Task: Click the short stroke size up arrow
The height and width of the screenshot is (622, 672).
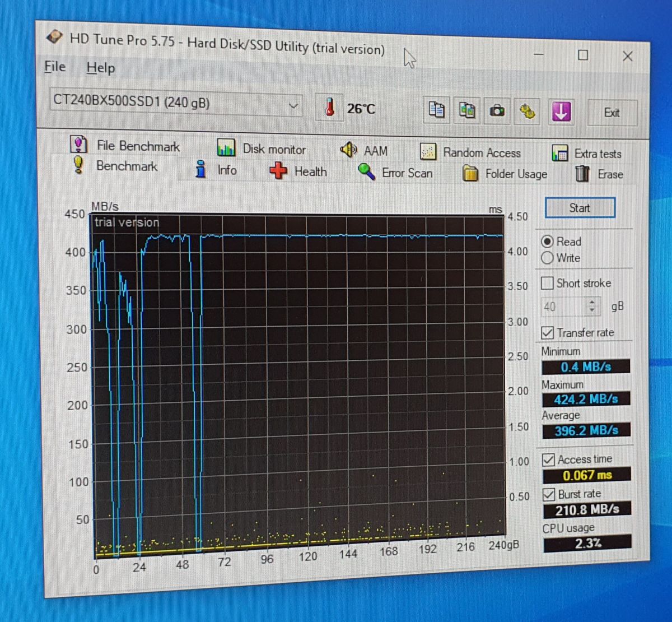Action: [x=592, y=303]
